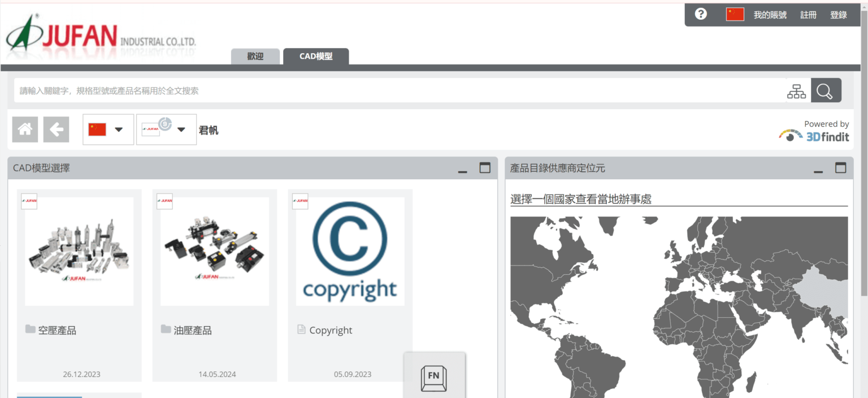Open the 空壓產品 folder thumbnail
This screenshot has height=398, width=868.
click(x=79, y=252)
